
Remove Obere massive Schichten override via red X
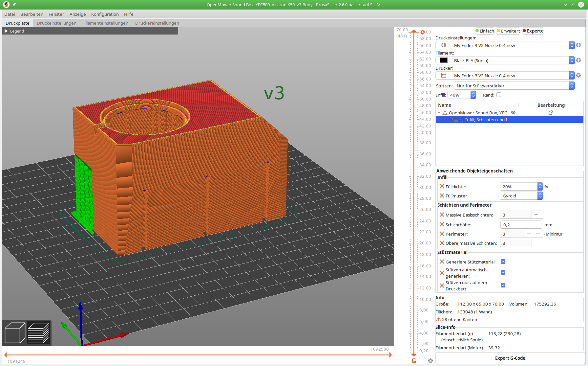442,243
